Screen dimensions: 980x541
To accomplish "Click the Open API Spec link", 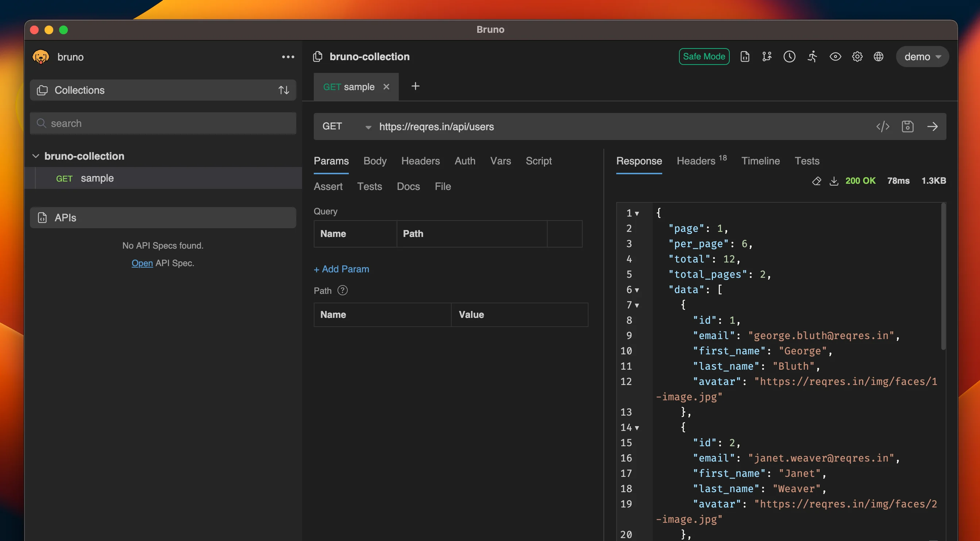I will point(142,263).
